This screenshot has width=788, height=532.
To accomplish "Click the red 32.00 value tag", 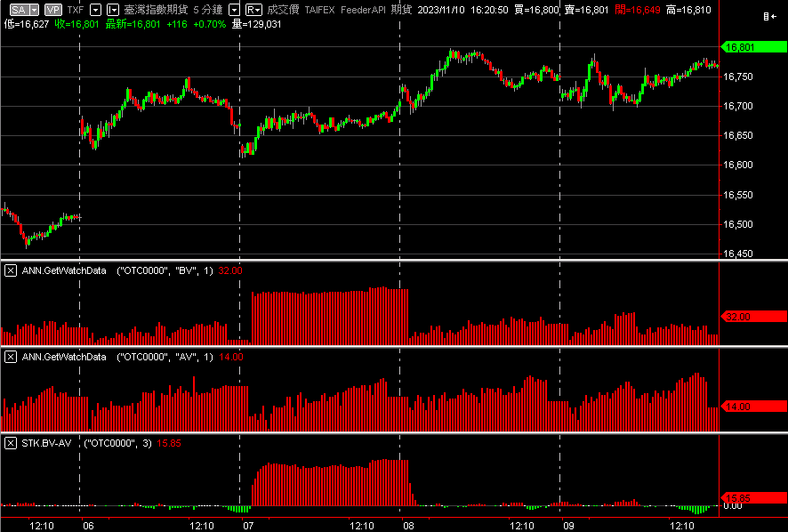I will click(x=754, y=317).
